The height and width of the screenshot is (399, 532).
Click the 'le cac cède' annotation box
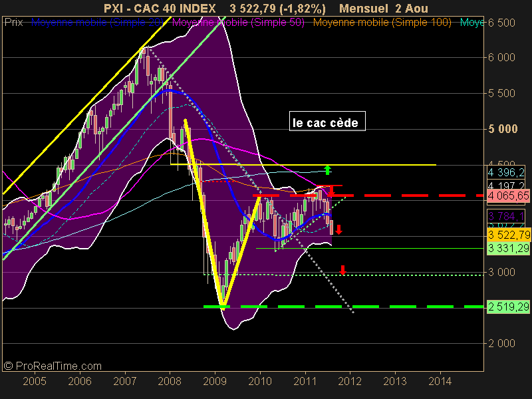(327, 121)
